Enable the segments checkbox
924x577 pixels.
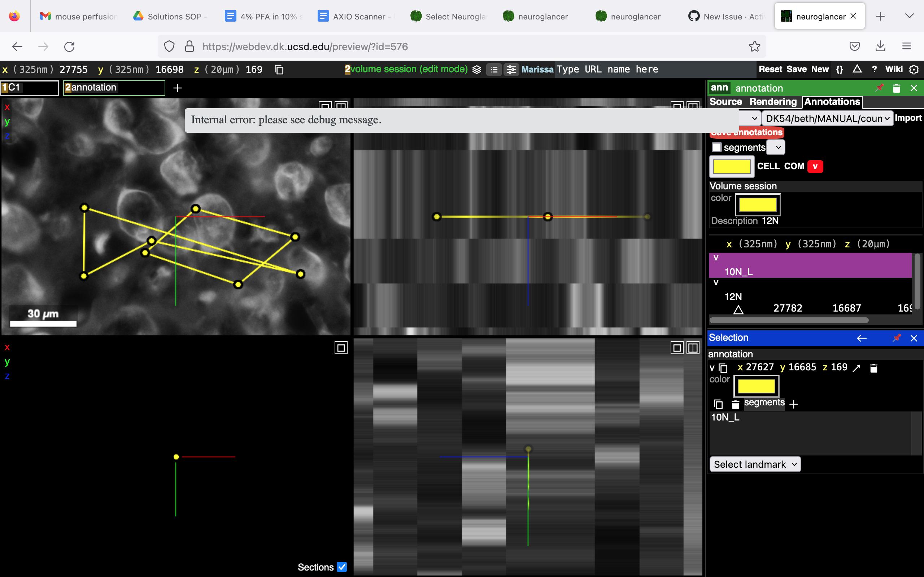click(717, 147)
